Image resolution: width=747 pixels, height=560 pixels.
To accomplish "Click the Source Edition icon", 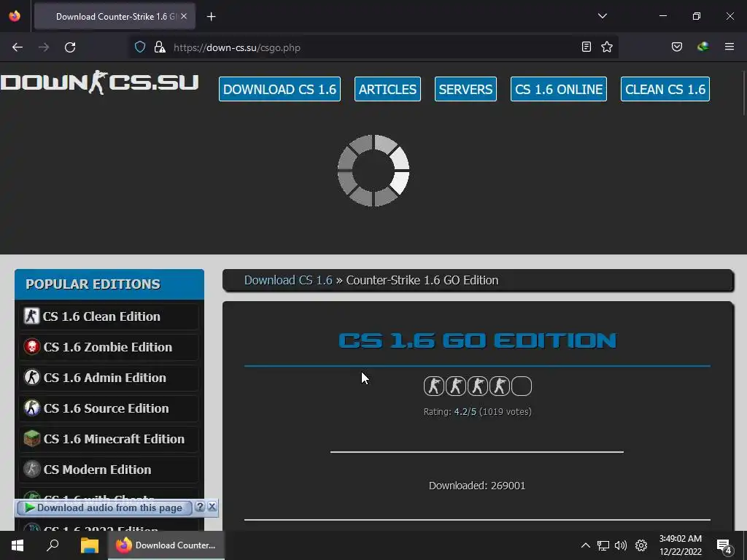I will tap(31, 408).
